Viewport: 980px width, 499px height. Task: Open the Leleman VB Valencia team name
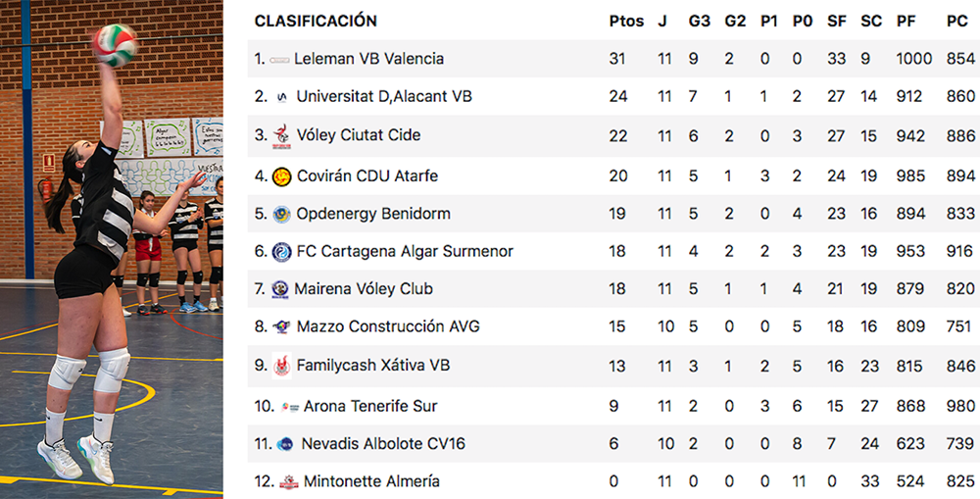click(368, 59)
